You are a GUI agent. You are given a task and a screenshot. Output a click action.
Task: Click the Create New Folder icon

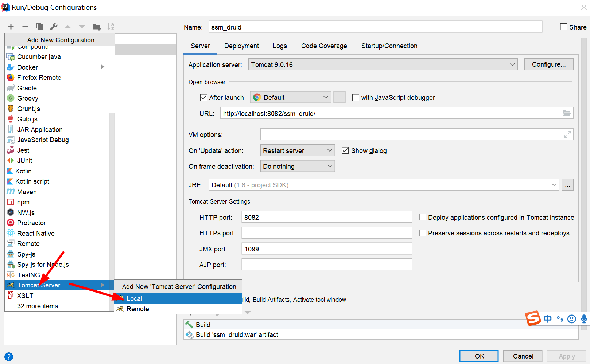click(x=97, y=27)
